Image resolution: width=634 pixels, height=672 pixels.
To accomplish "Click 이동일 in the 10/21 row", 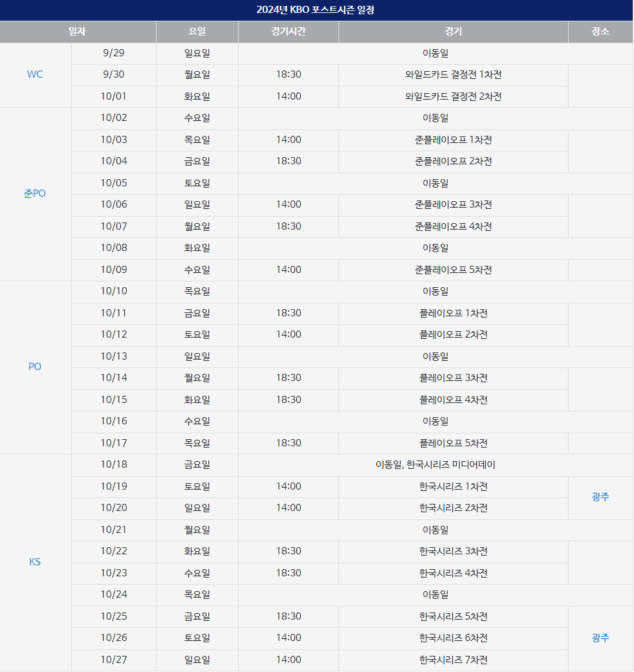I will click(x=435, y=530).
